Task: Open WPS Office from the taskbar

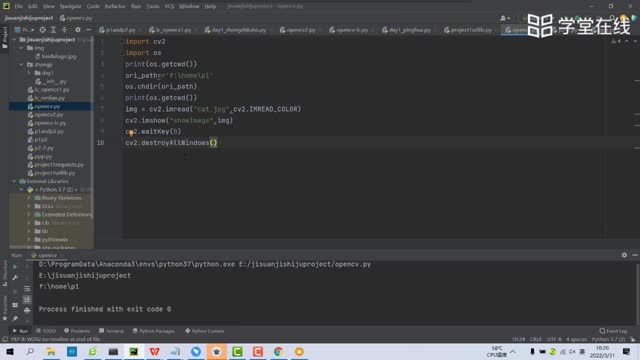Action: (x=154, y=351)
